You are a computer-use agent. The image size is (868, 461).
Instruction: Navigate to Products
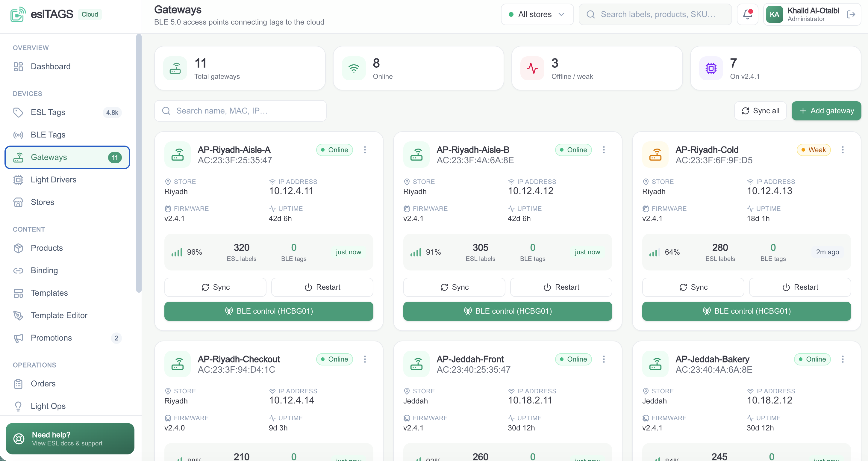pyautogui.click(x=67, y=248)
